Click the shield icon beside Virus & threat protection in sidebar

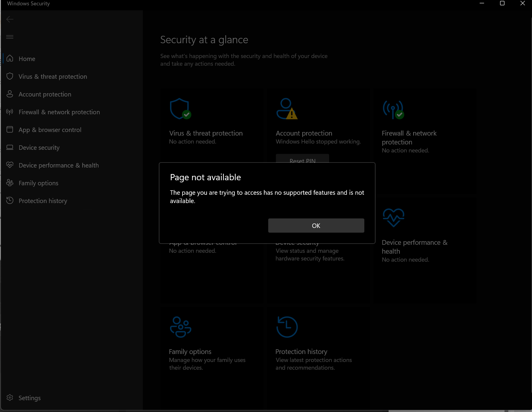click(x=10, y=76)
